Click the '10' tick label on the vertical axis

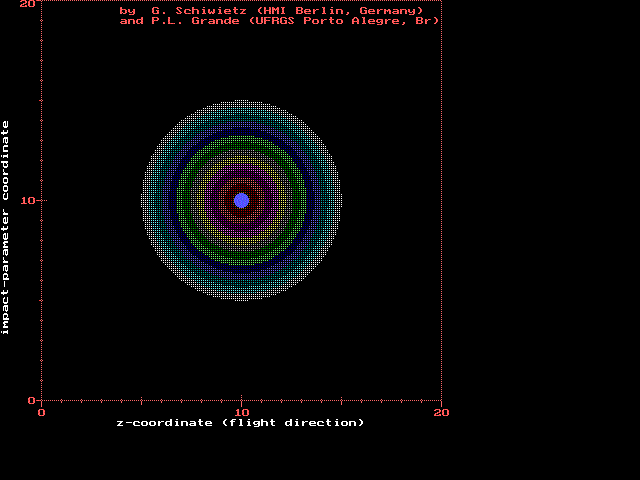pos(28,200)
